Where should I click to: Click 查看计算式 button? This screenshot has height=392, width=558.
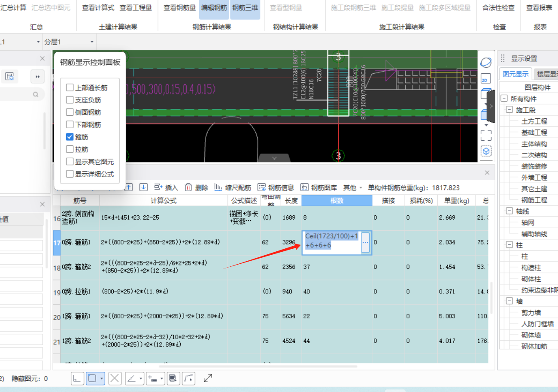(98, 8)
